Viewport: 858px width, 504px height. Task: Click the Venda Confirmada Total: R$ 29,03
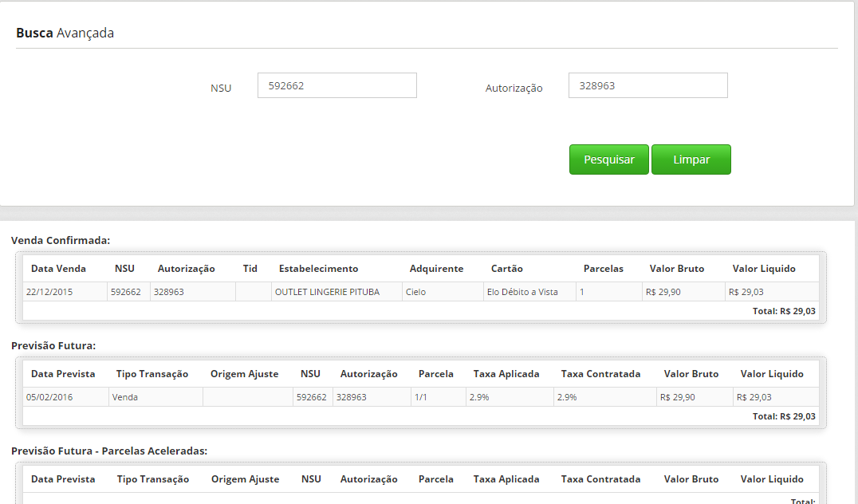point(784,311)
